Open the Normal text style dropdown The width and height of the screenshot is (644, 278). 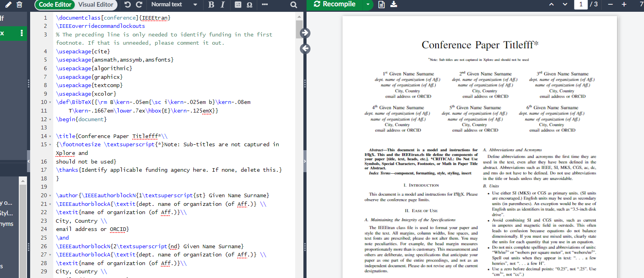[174, 5]
